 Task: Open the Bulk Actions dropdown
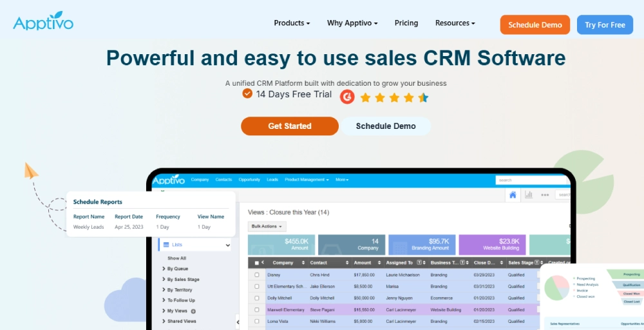[x=267, y=226]
